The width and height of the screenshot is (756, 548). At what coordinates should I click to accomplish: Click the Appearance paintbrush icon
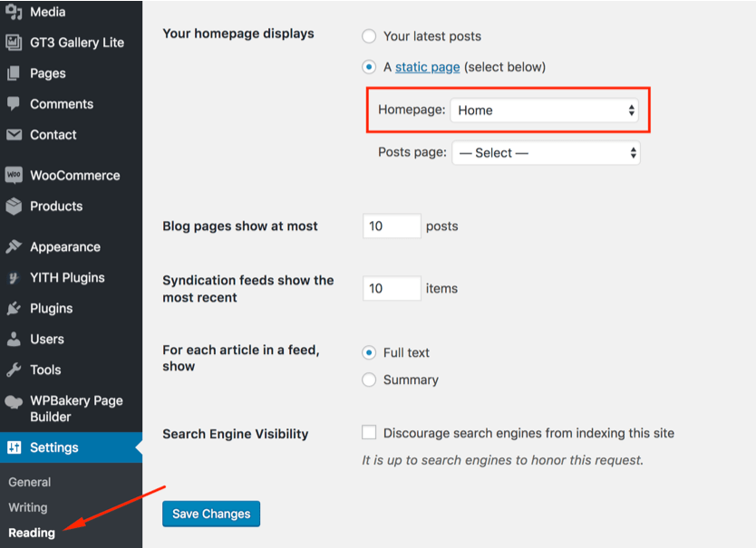click(x=14, y=246)
